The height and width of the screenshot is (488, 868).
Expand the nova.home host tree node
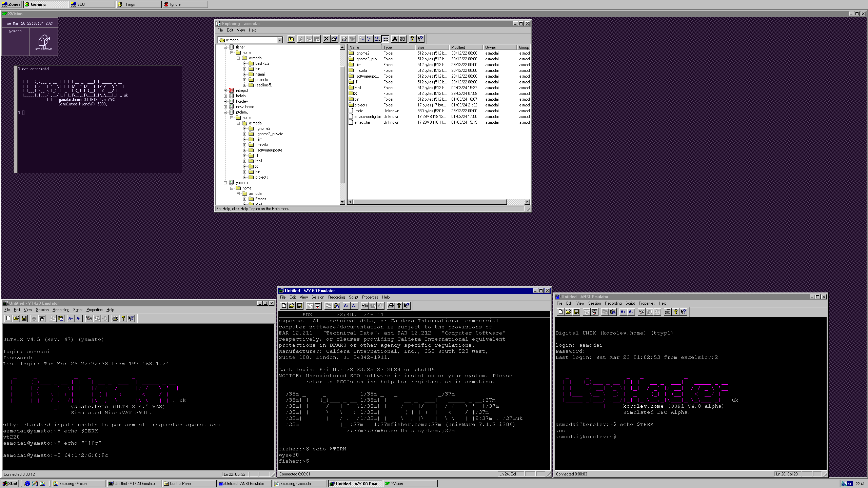click(x=225, y=107)
